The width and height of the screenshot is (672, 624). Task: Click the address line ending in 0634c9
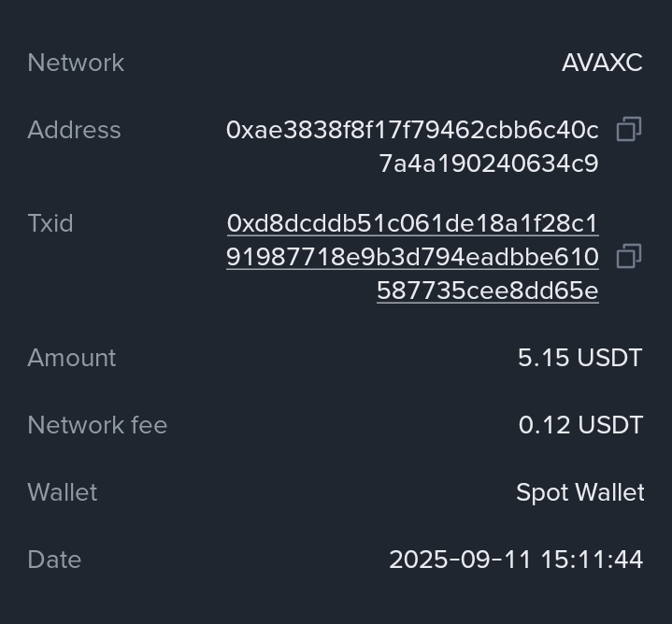pyautogui.click(x=488, y=164)
